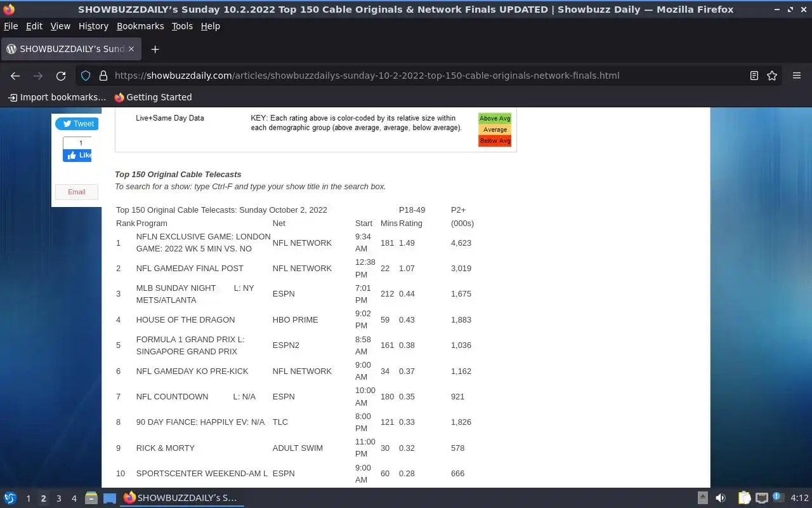The height and width of the screenshot is (508, 812).
Task: Open Getting Started bookmark
Action: click(x=153, y=97)
